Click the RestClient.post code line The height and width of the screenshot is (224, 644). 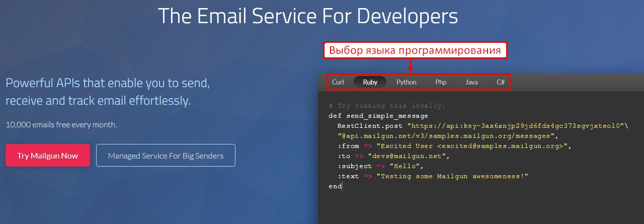coord(483,126)
